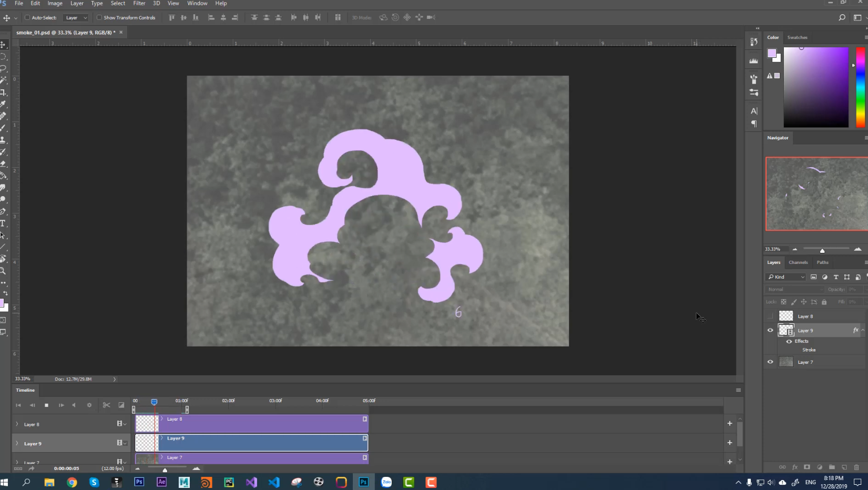The width and height of the screenshot is (868, 490).
Task: Stop the timeline playback
Action: tap(46, 405)
